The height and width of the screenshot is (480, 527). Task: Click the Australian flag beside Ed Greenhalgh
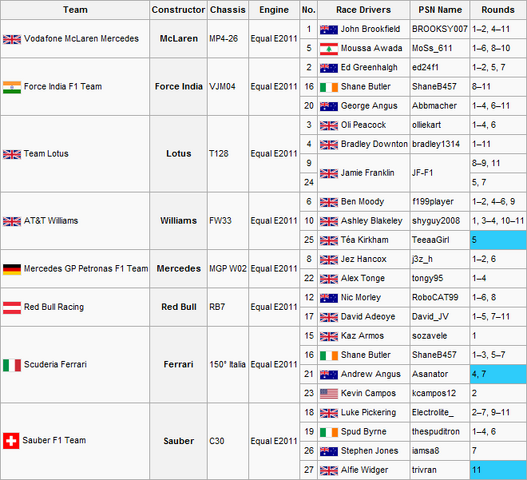329,68
